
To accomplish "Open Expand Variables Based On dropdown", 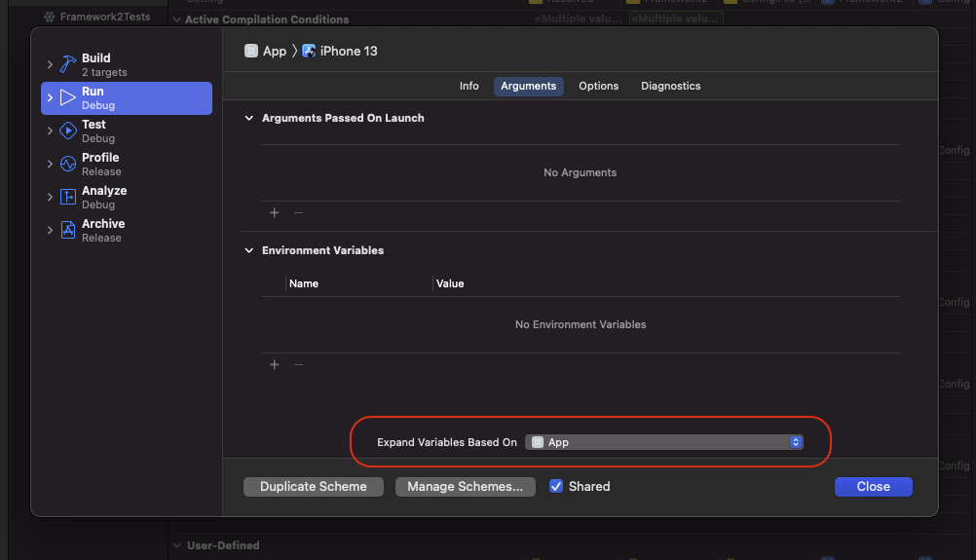I will pos(664,442).
